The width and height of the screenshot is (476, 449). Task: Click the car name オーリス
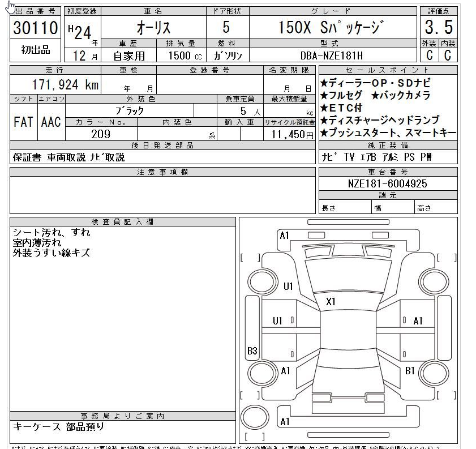pos(153,28)
